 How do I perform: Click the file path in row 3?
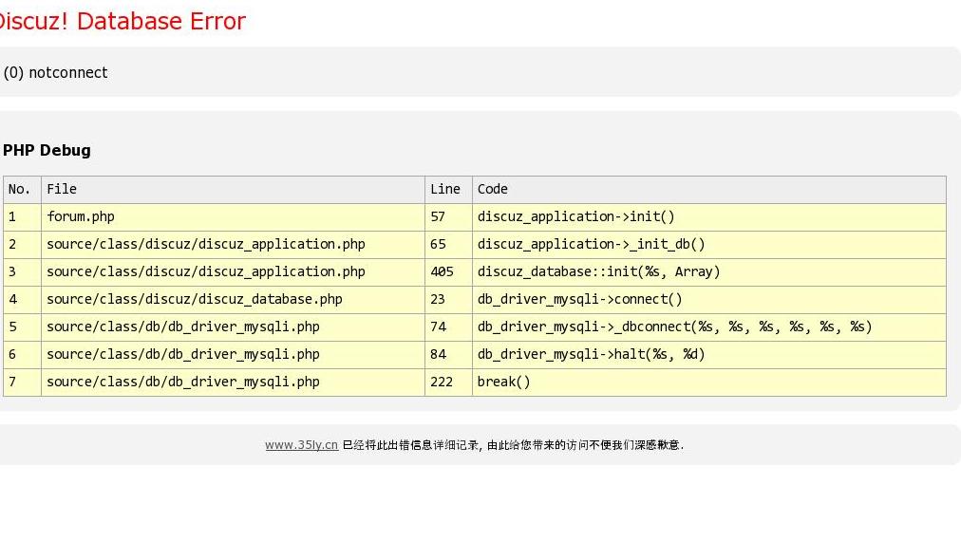coord(233,272)
